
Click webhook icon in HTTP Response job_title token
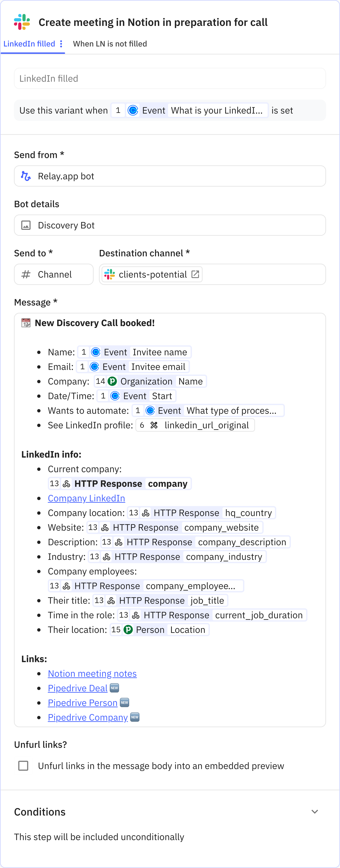click(111, 601)
